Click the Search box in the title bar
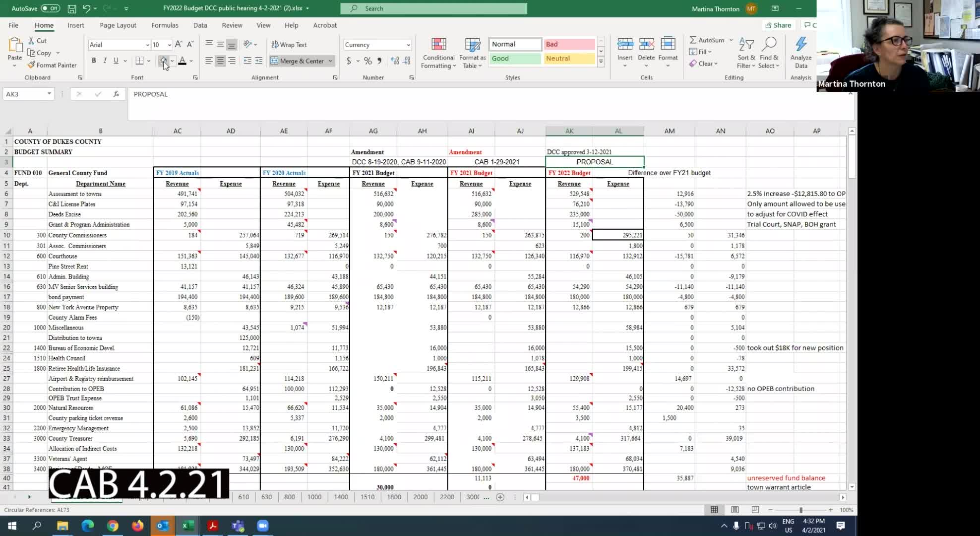Viewport: 980px width, 536px height. 433,8
